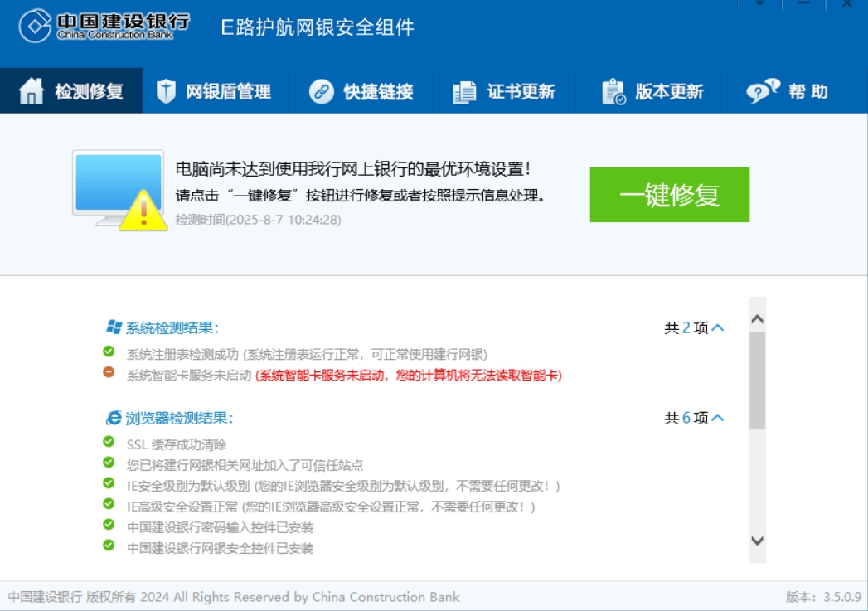Click the IE安全级别为默认级别 line

343,486
